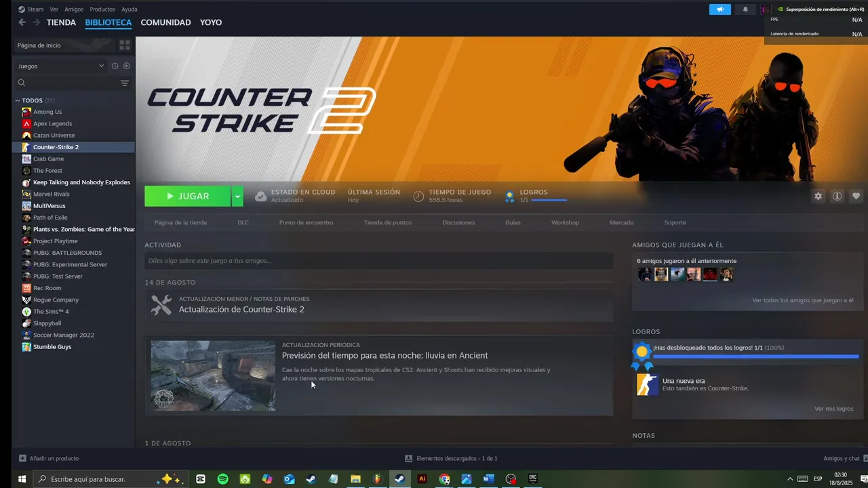Show hidden system tray icons chevron

point(789,479)
